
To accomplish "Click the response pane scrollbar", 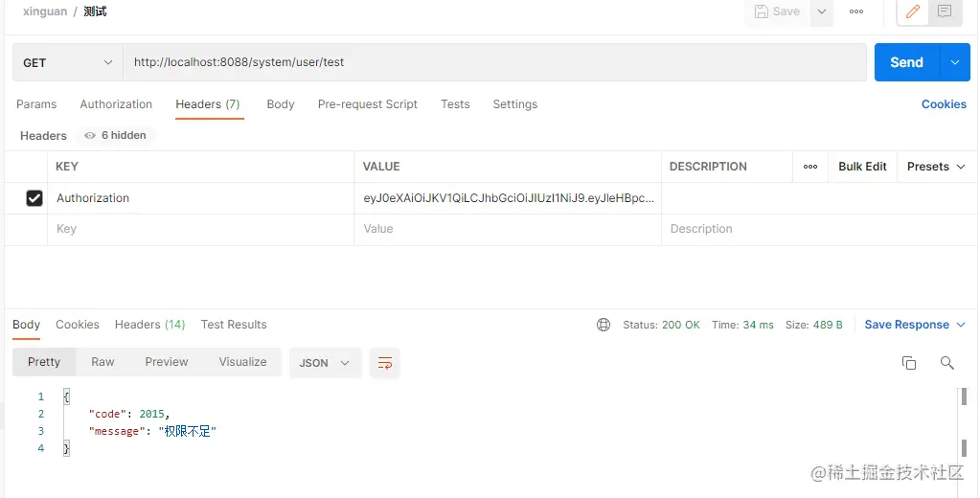I will pyautogui.click(x=964, y=422).
